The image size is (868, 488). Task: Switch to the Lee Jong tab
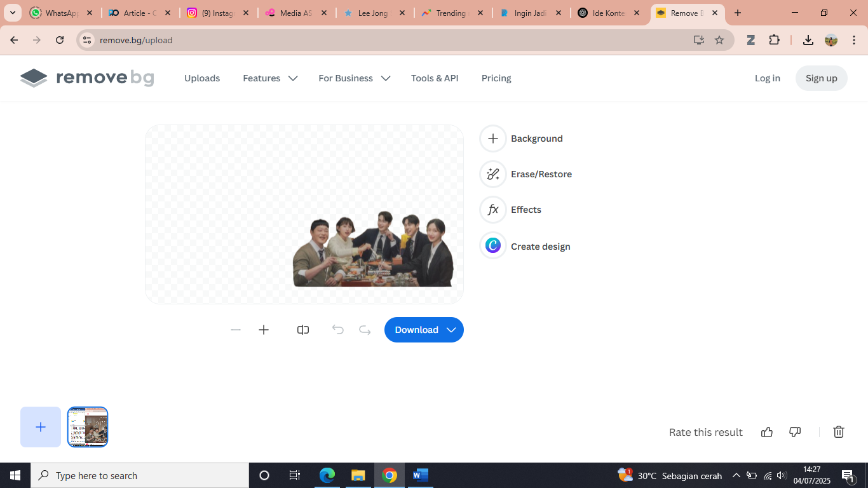[374, 13]
